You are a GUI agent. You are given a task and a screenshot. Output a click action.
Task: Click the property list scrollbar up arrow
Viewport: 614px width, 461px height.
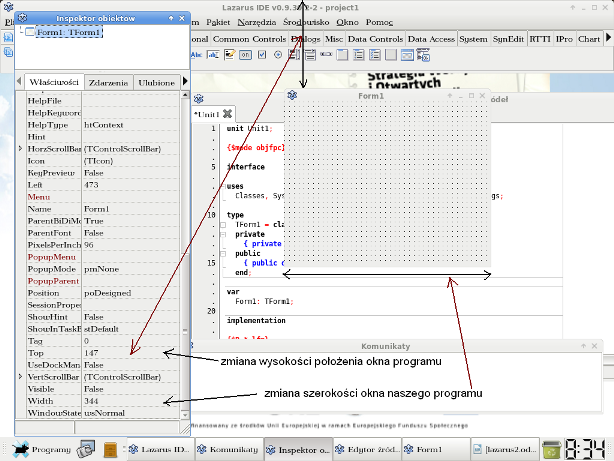tap(185, 95)
